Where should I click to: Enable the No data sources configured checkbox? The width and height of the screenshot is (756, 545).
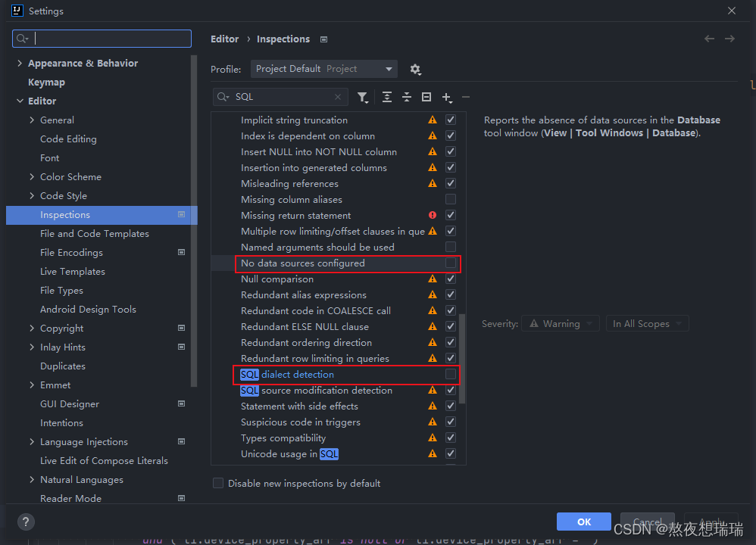(x=450, y=263)
